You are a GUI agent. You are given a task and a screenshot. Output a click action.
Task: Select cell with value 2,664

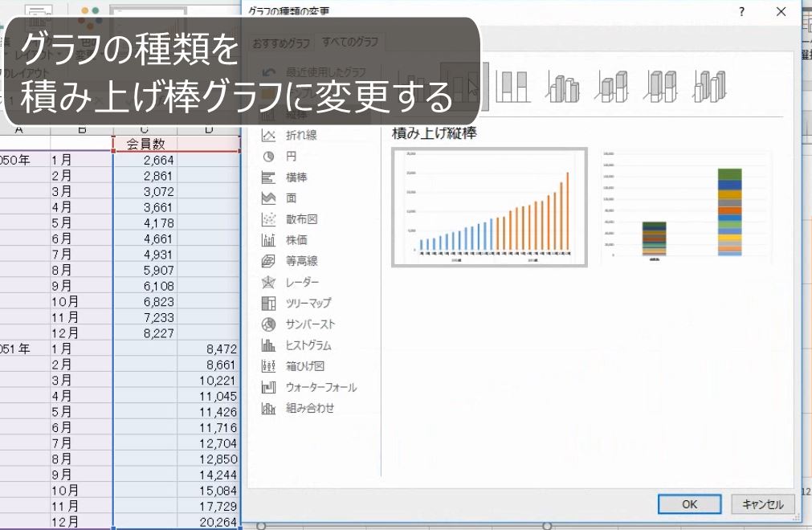(x=145, y=160)
